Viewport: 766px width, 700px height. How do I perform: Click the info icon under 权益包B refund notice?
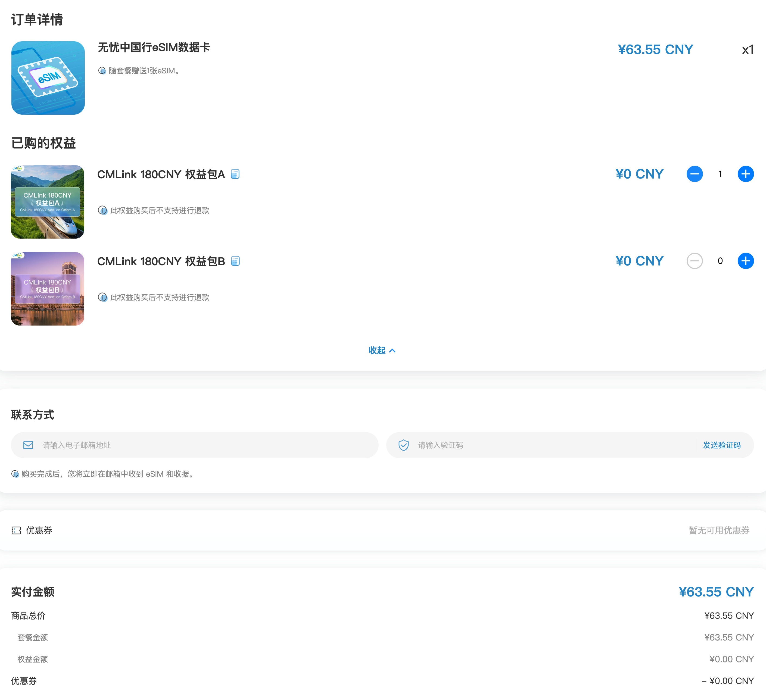pyautogui.click(x=102, y=297)
